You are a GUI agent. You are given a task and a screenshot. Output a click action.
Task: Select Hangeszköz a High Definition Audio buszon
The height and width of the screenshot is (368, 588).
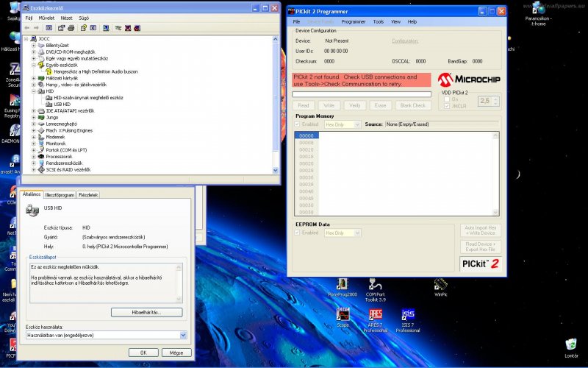(96, 71)
